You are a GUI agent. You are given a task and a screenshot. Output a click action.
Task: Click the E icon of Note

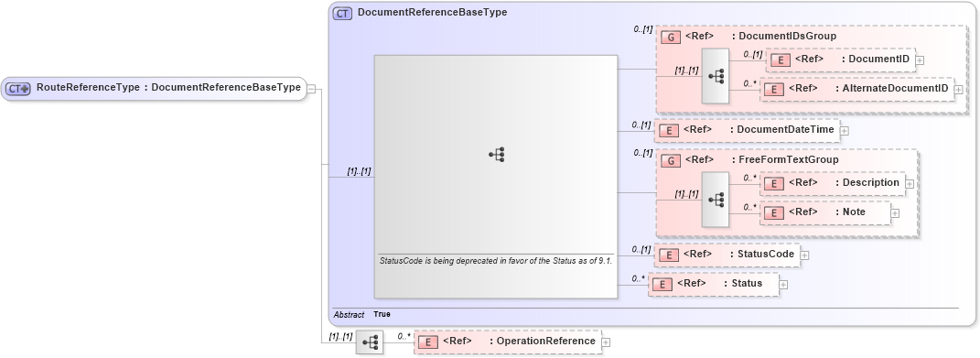774,212
